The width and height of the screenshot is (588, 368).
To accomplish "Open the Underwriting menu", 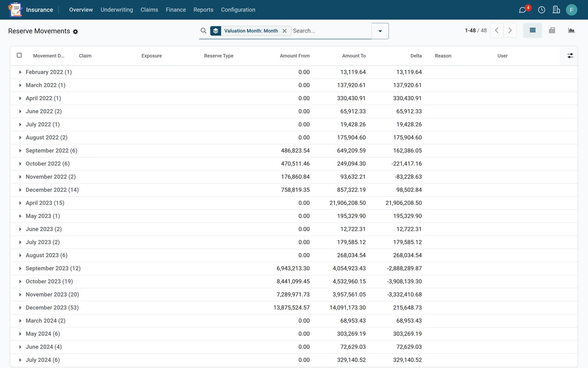I will pyautogui.click(x=117, y=10).
